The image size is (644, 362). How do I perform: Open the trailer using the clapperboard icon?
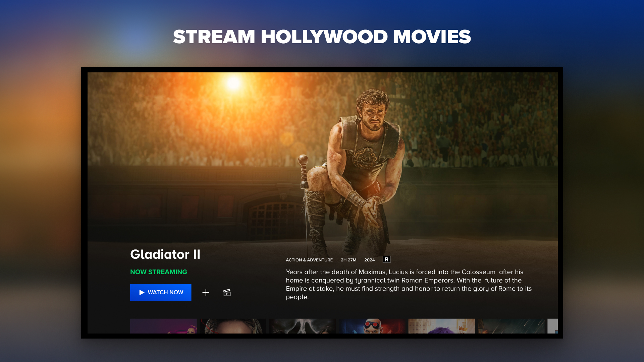pos(227,292)
